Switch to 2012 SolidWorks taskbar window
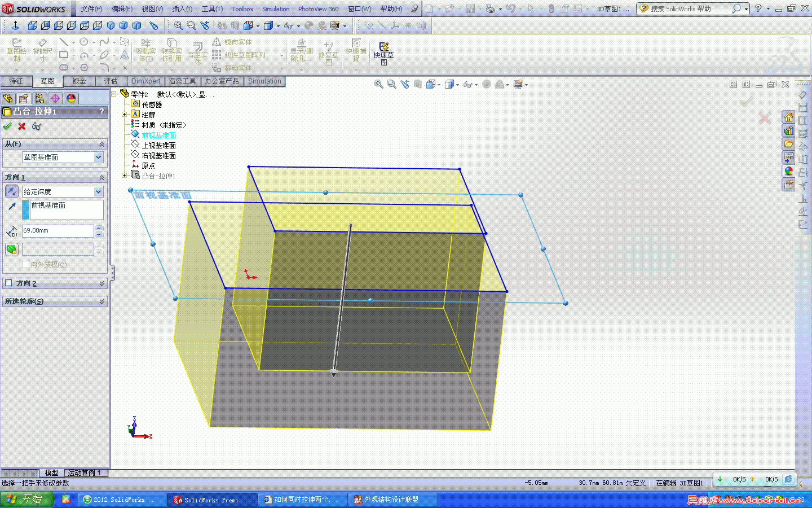Viewport: 812px width, 508px height. [x=122, y=500]
